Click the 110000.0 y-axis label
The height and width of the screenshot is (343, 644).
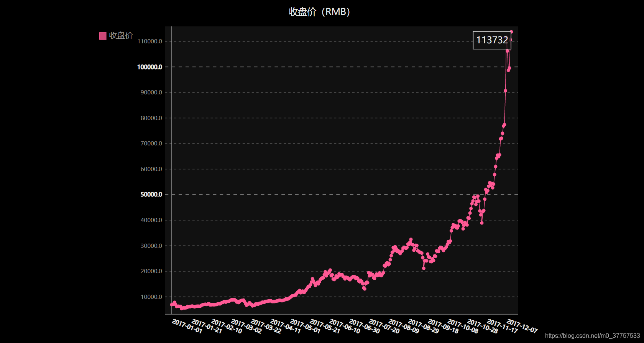(150, 41)
